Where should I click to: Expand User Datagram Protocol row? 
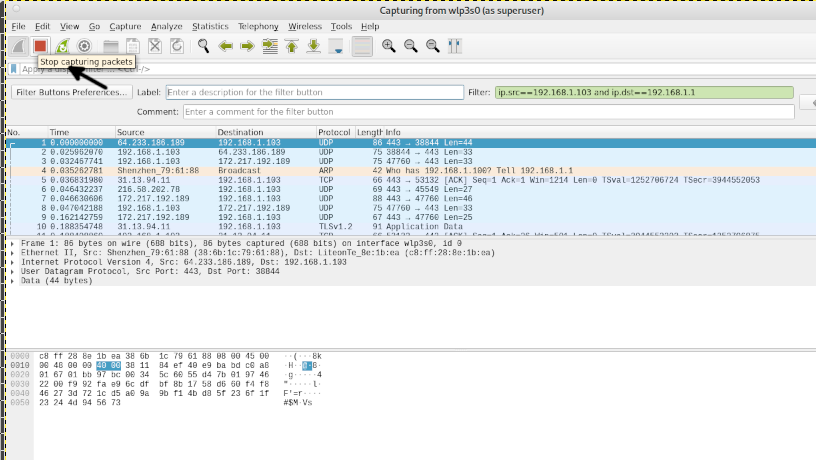coord(12,272)
